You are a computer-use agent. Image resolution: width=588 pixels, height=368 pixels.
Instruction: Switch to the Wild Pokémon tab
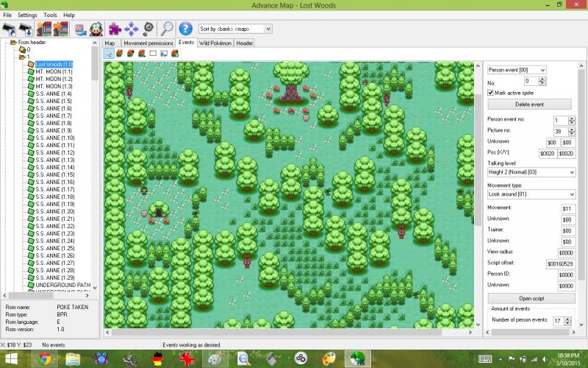click(215, 43)
